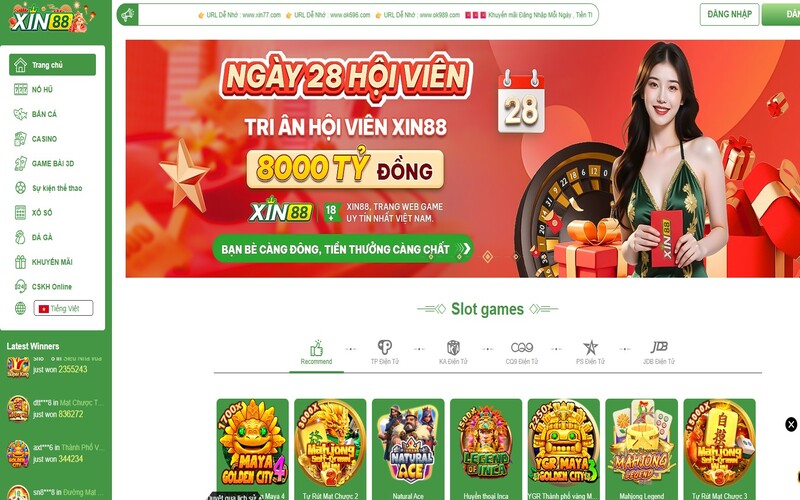
Task: Open the Đá Gà rooster icon
Action: tap(20, 237)
